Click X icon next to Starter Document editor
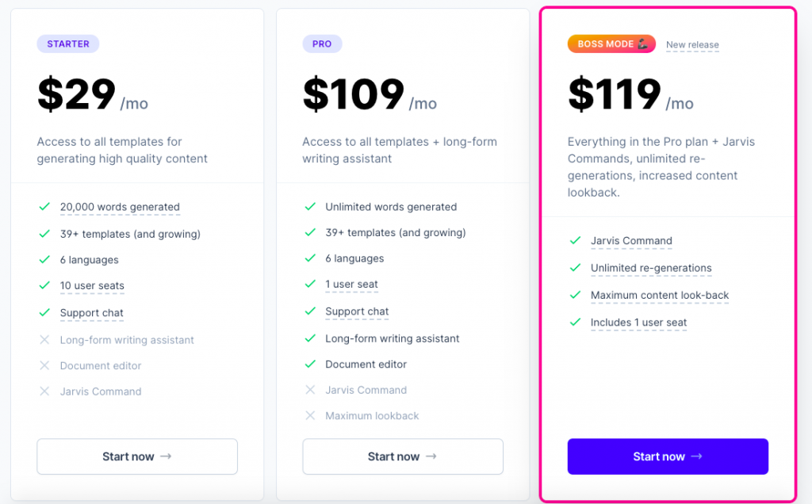812x504 pixels. [44, 365]
